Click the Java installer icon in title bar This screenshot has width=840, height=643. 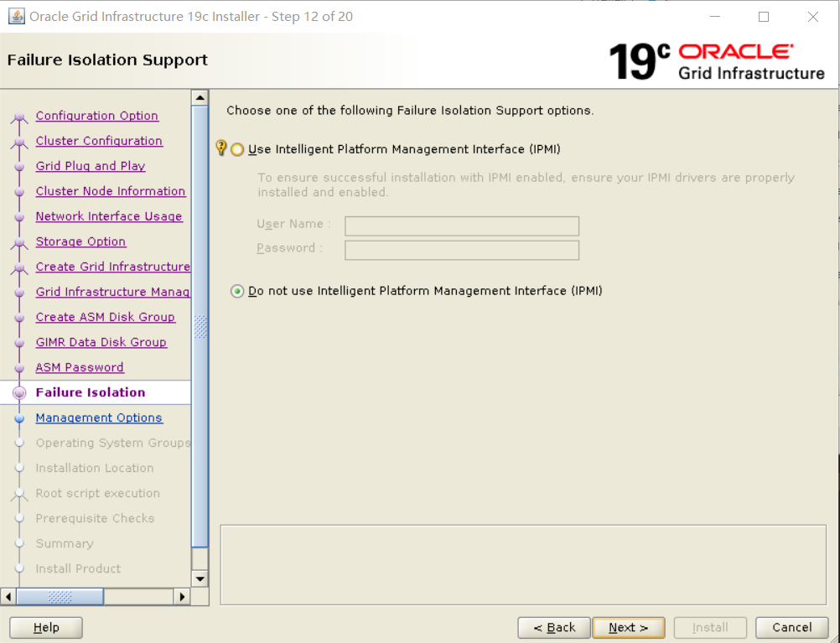(x=17, y=17)
